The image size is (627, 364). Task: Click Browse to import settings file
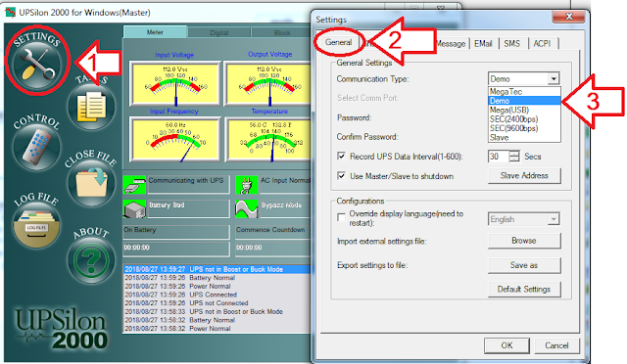click(x=524, y=241)
